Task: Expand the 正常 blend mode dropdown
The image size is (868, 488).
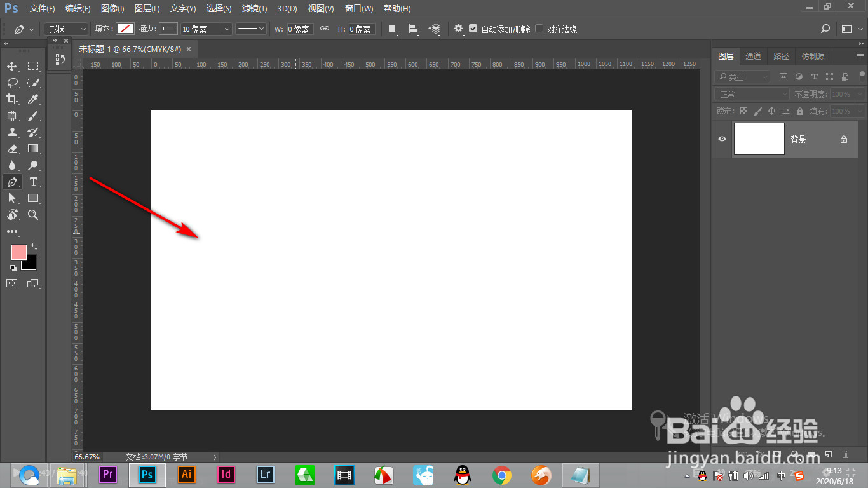Action: click(752, 94)
